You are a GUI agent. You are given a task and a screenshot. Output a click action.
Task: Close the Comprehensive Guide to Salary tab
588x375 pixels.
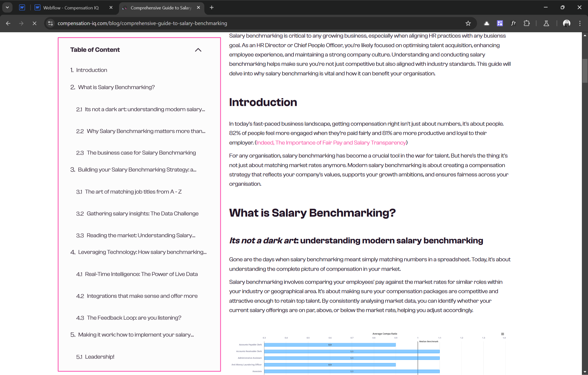[198, 8]
